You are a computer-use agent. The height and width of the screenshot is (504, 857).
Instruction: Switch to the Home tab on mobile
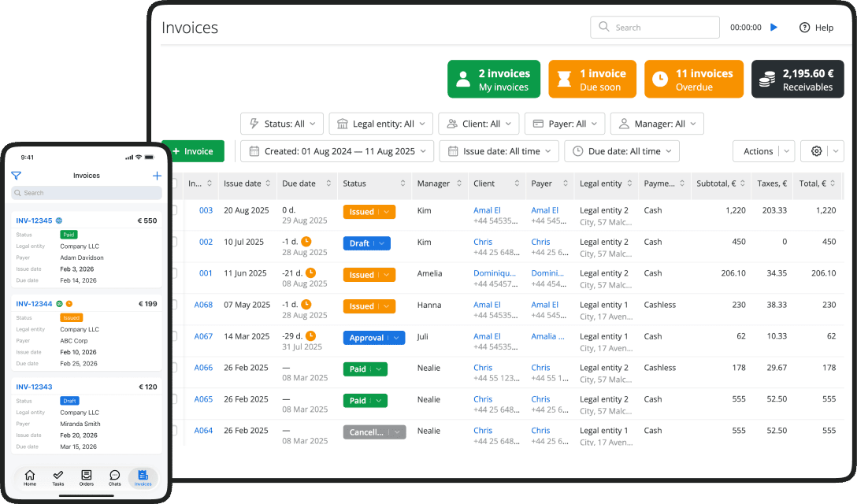[30, 477]
